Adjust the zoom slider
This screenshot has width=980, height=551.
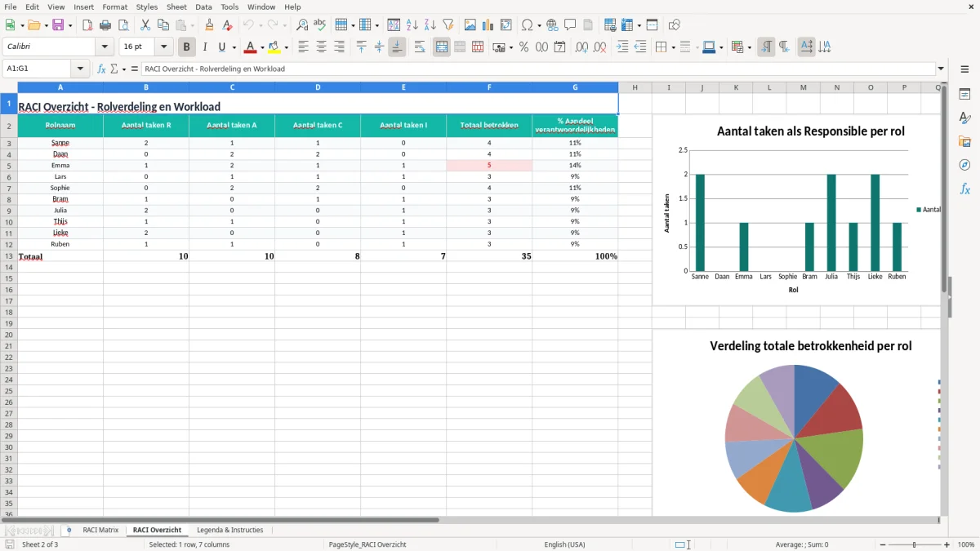(x=915, y=544)
